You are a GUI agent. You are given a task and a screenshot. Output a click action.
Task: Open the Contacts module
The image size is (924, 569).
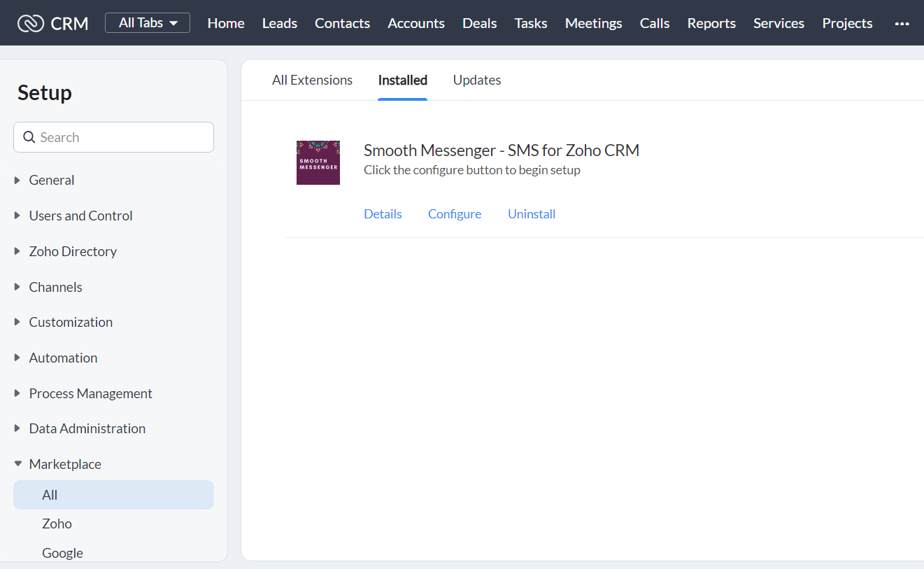(342, 23)
